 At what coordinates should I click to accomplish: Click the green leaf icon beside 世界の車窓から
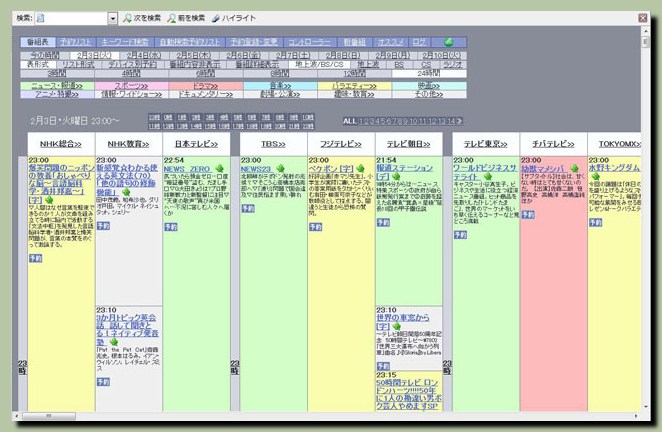tap(396, 326)
